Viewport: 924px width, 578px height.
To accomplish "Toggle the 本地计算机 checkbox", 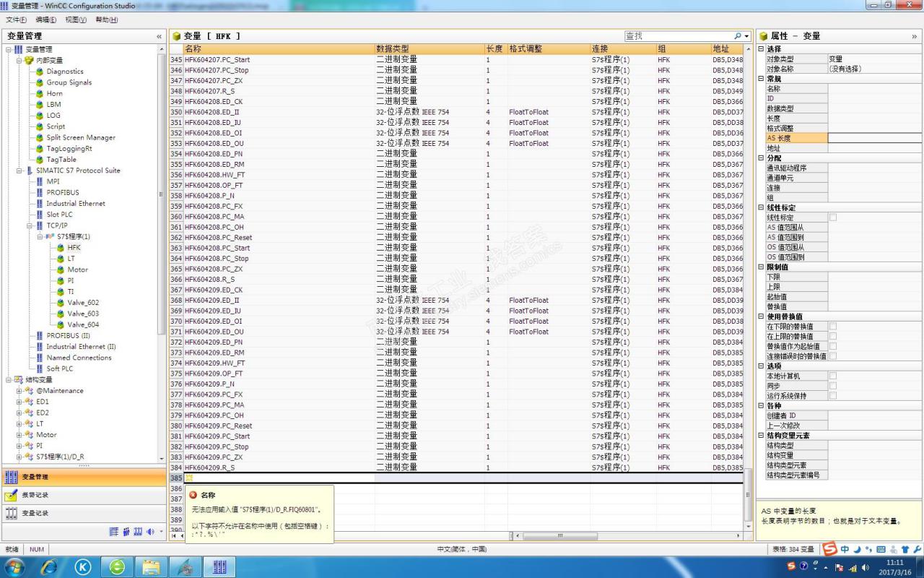I will coord(833,376).
